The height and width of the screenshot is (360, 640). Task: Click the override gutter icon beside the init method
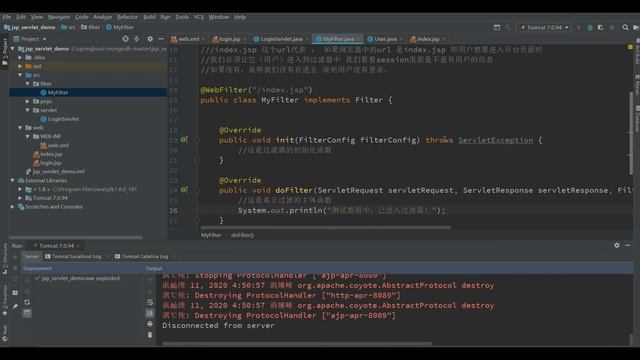pyautogui.click(x=184, y=140)
